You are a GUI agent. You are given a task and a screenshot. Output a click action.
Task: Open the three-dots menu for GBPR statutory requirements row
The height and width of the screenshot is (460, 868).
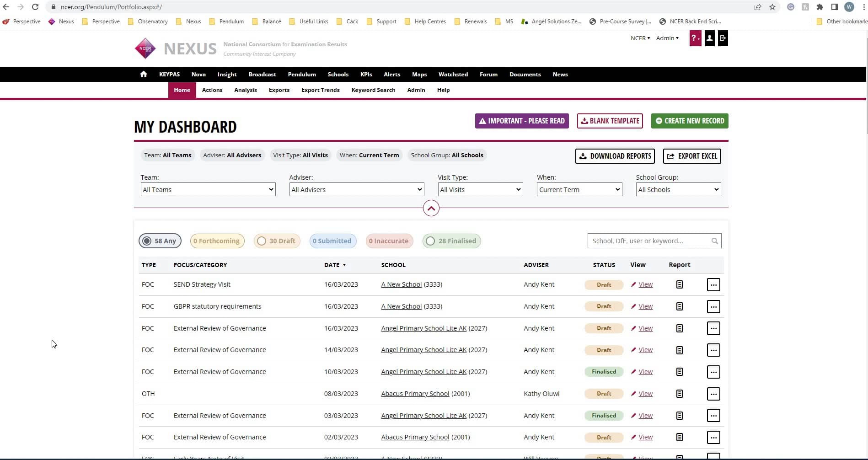pos(713,306)
